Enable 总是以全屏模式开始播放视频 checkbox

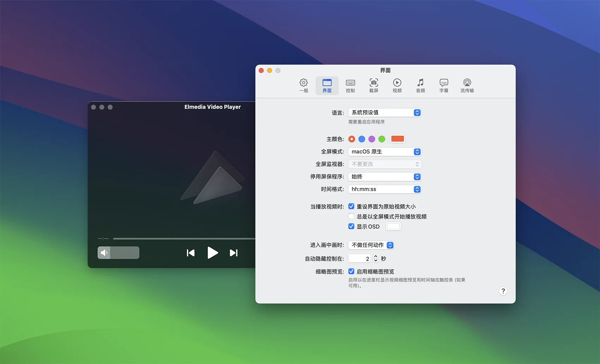pos(351,216)
